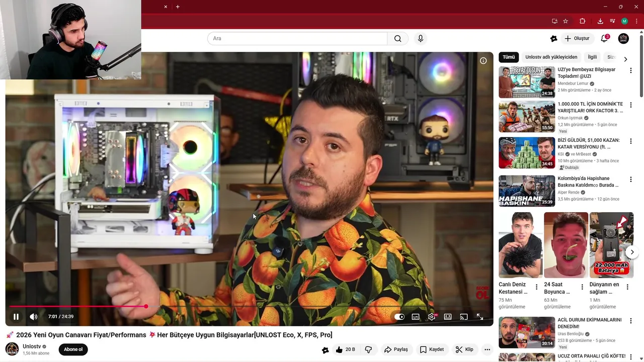Open Unlostv channel avatar

tap(12, 349)
